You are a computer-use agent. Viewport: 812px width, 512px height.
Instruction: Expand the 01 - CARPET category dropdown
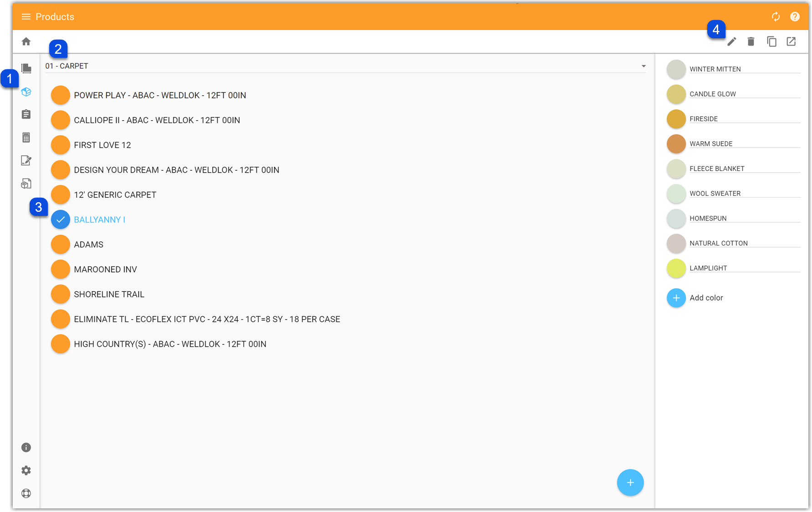(x=345, y=66)
